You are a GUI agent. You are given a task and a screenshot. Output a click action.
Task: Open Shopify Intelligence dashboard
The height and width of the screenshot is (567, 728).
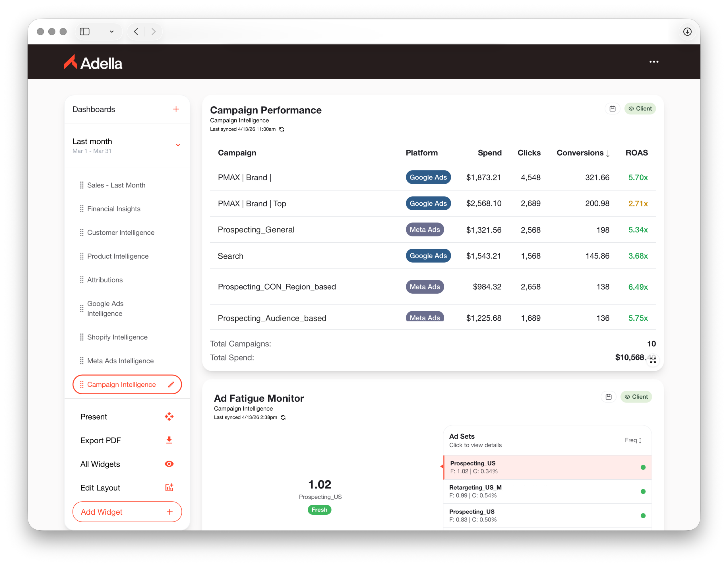pyautogui.click(x=117, y=337)
